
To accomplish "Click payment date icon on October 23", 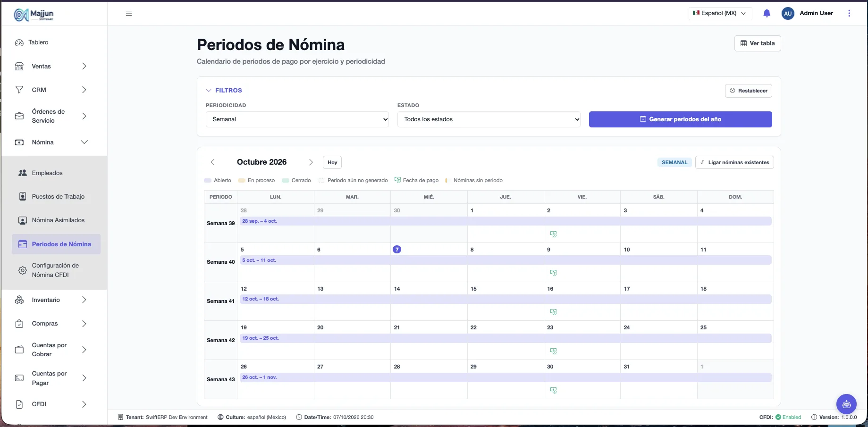I will [554, 351].
